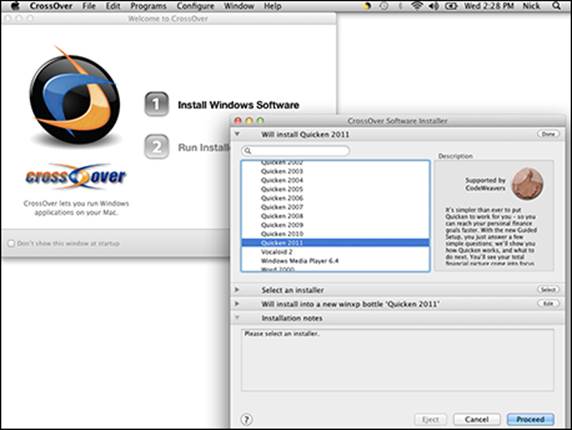Collapse the Will install Quicken 2011 section

[x=237, y=134]
